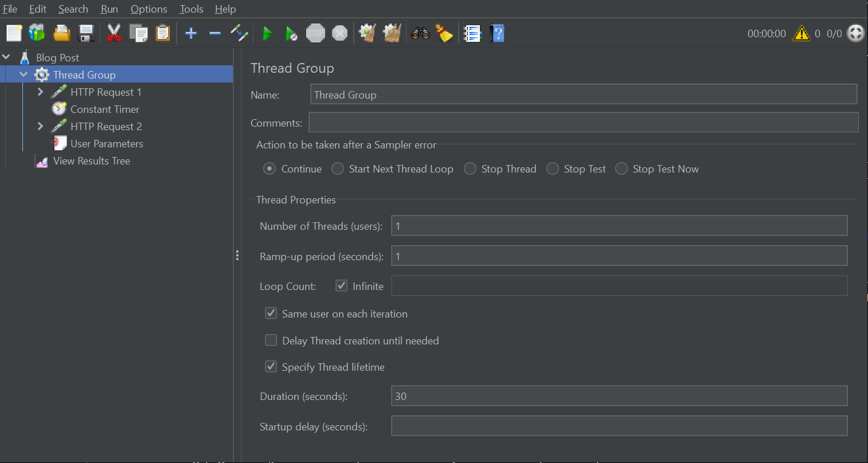Image resolution: width=868 pixels, height=463 pixels.
Task: Click the Ramp-up period field
Action: 619,256
